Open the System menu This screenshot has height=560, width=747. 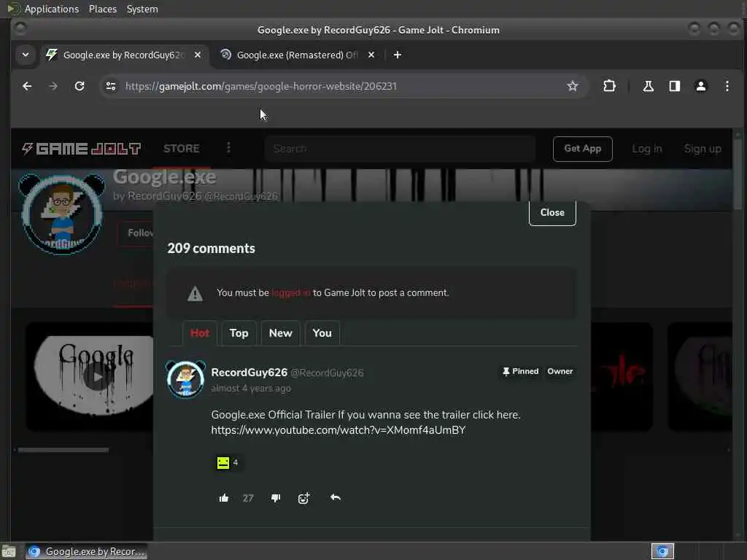pyautogui.click(x=142, y=9)
